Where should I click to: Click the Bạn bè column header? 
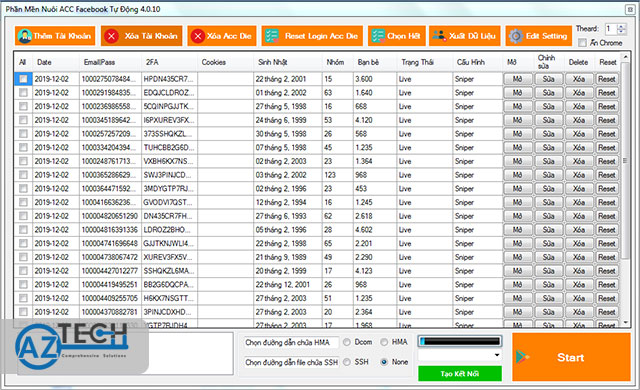pyautogui.click(x=374, y=62)
